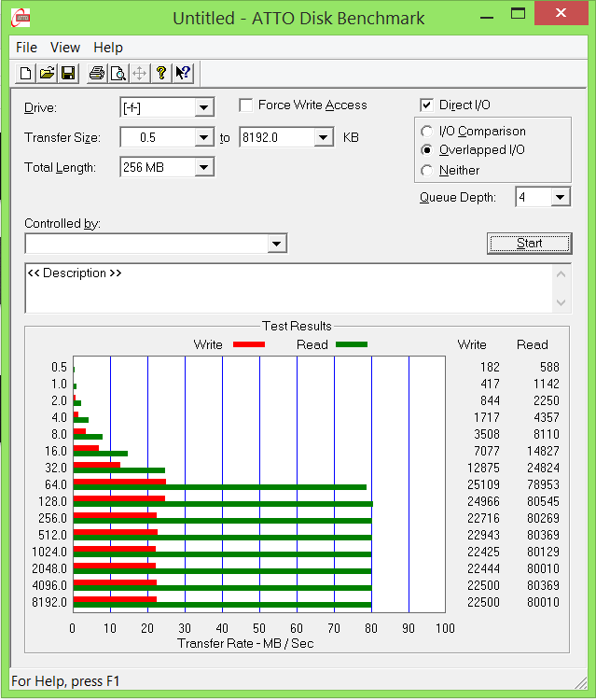The height and width of the screenshot is (700, 596).
Task: Click the Open file folder icon
Action: 47,73
